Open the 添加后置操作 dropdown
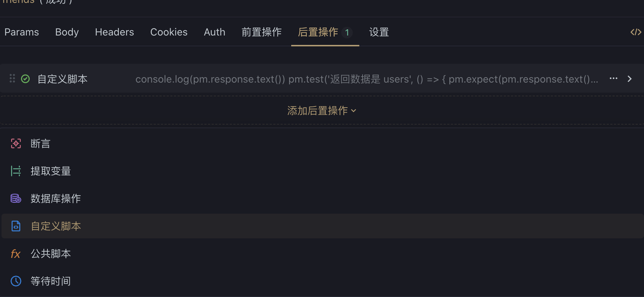The image size is (644, 297). tap(321, 111)
